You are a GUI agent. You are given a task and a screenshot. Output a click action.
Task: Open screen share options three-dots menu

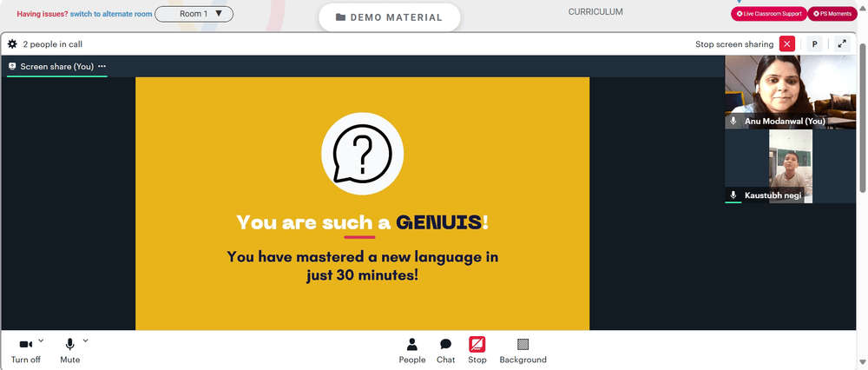[x=102, y=66]
